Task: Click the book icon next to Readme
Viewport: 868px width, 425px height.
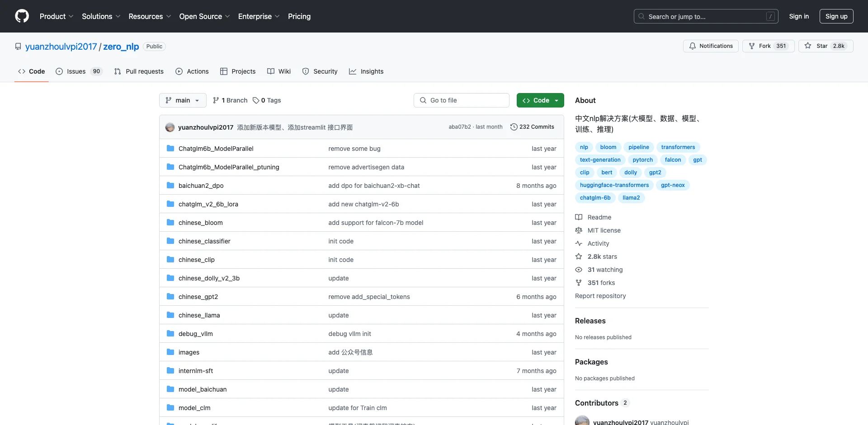Action: click(579, 217)
